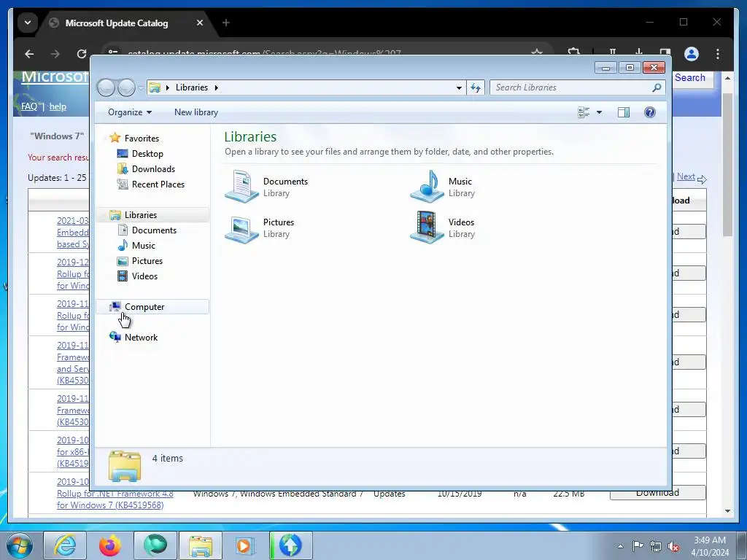The height and width of the screenshot is (560, 747).
Task: Click Download button for KB4519568 row
Action: pyautogui.click(x=657, y=493)
